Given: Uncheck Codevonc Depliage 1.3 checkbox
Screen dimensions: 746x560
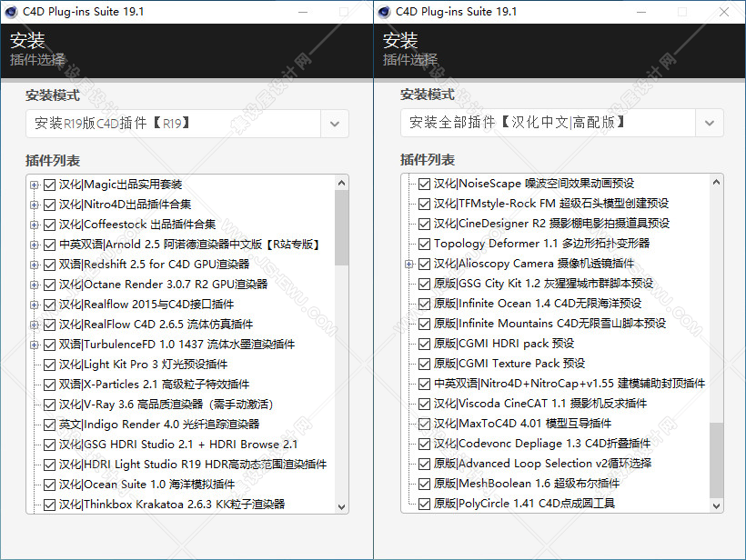Looking at the screenshot, I should 424,444.
